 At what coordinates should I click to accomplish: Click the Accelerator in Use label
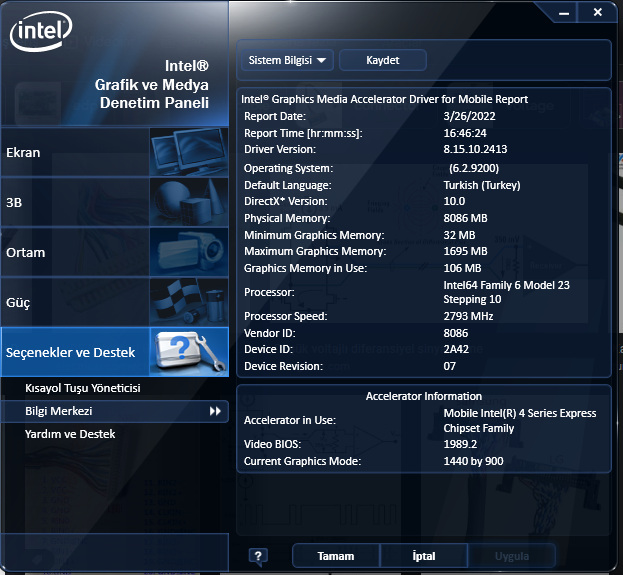click(x=290, y=420)
